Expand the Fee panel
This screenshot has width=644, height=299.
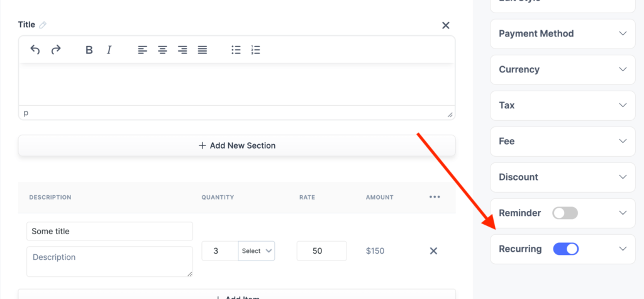point(563,141)
